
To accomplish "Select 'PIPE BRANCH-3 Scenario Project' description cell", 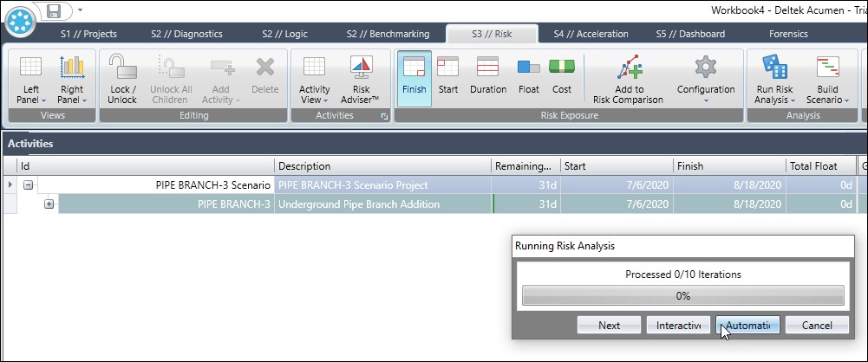I will [x=382, y=185].
